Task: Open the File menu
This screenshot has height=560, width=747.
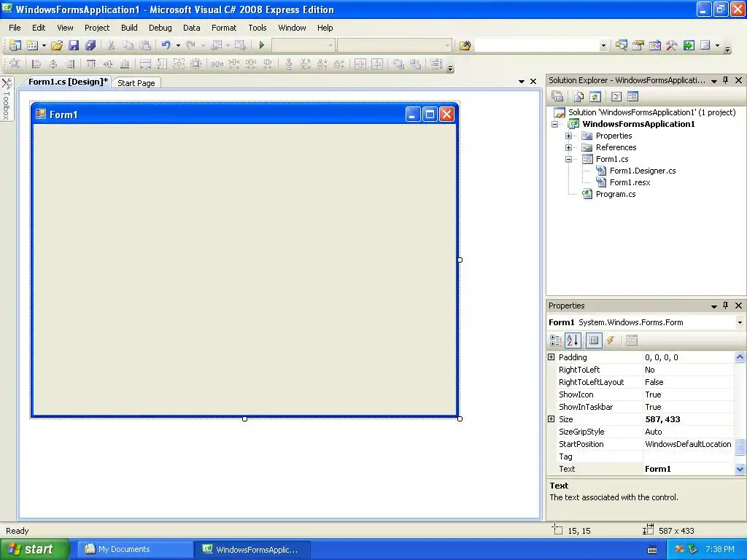Action: (15, 28)
